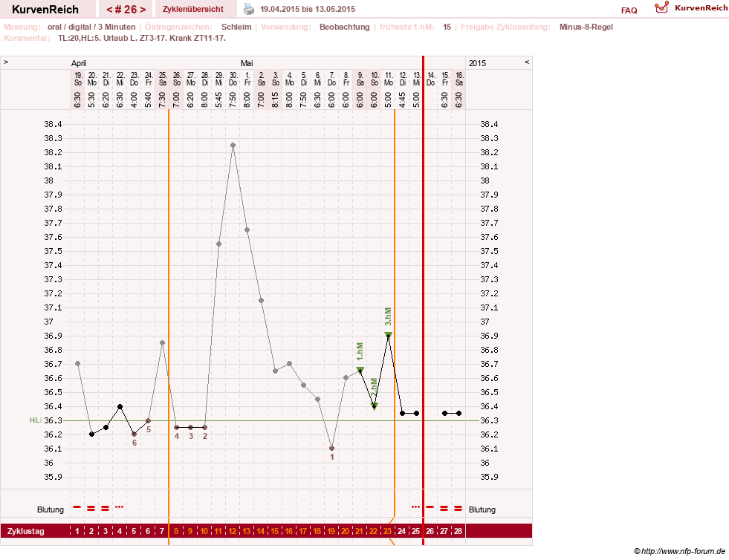Select the 3.hM marker triangle on day 23
729x560 pixels.
388,335
